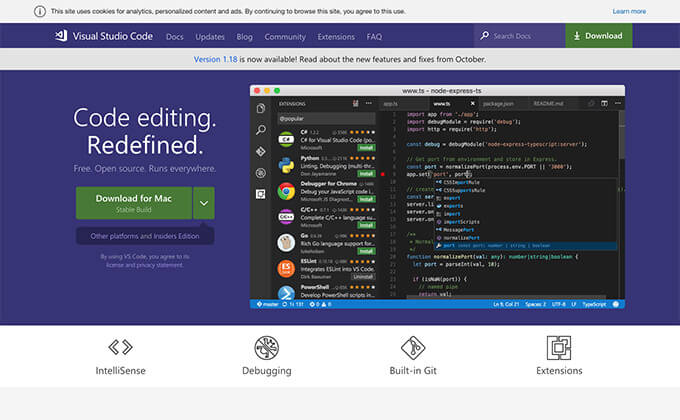The image size is (680, 420).
Task: Click the Search Docs input field
Action: pos(520,36)
